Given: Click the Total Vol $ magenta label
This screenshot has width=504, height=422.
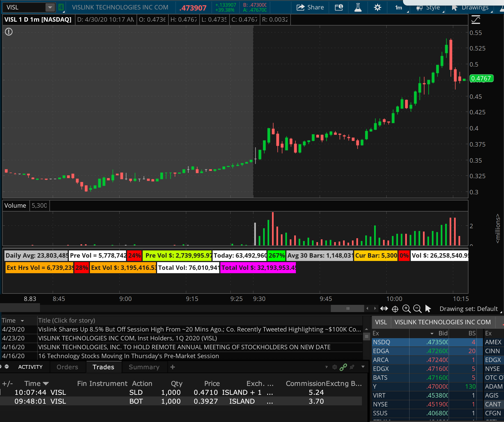Looking at the screenshot, I should tap(258, 268).
